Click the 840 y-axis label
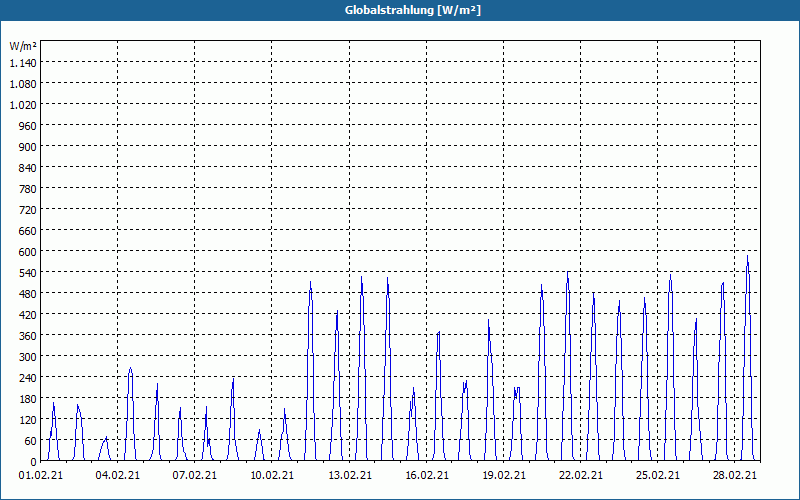 coord(28,168)
